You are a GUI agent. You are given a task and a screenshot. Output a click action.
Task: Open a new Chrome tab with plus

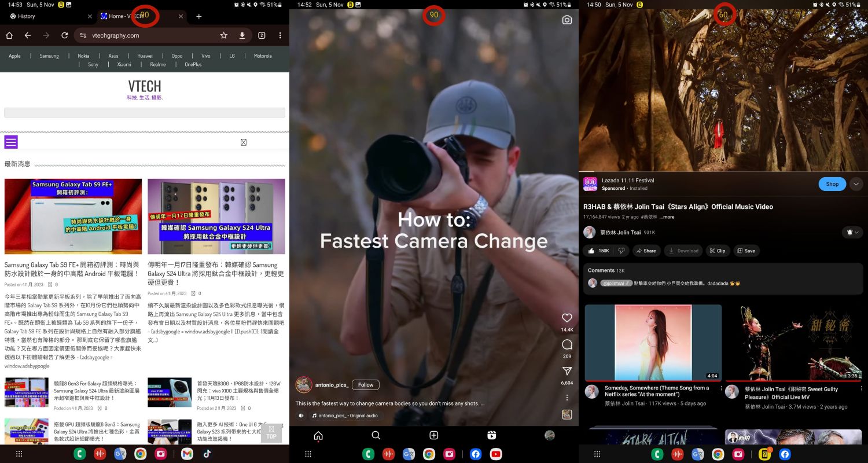pos(199,16)
